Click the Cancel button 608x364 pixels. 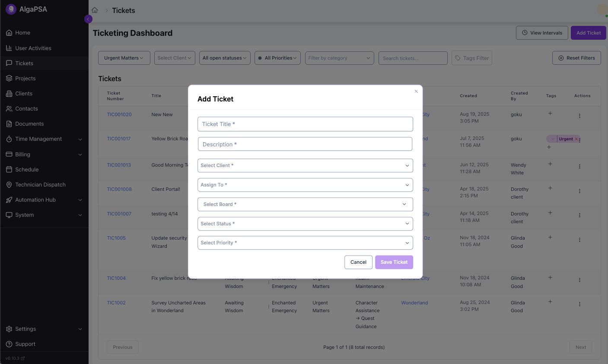(x=358, y=262)
